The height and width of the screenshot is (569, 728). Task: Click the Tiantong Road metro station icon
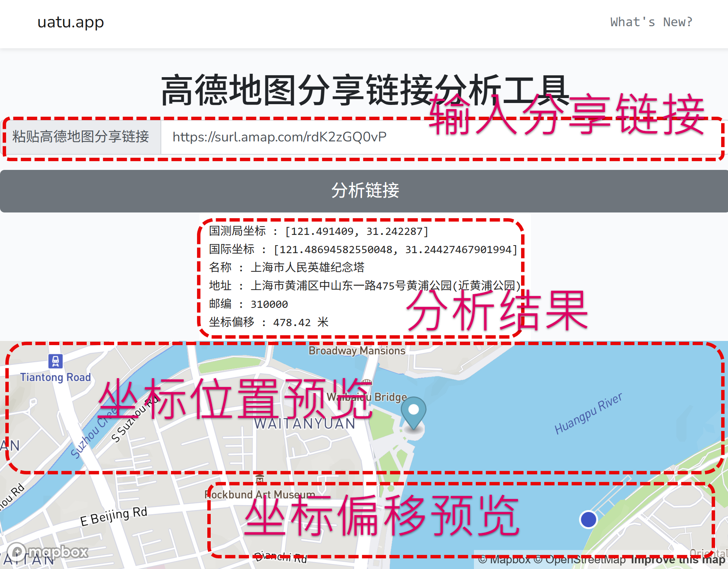56,361
